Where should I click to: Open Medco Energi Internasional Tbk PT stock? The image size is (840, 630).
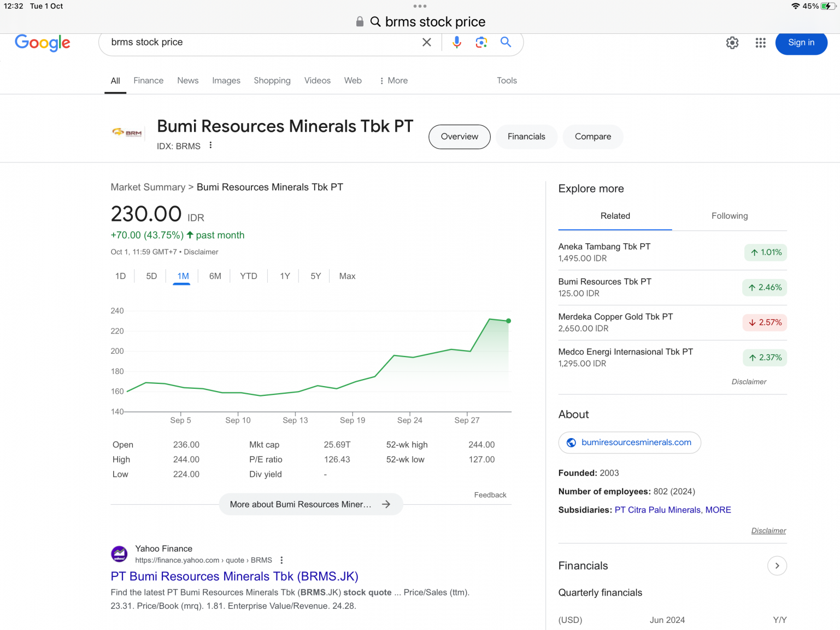673,357
